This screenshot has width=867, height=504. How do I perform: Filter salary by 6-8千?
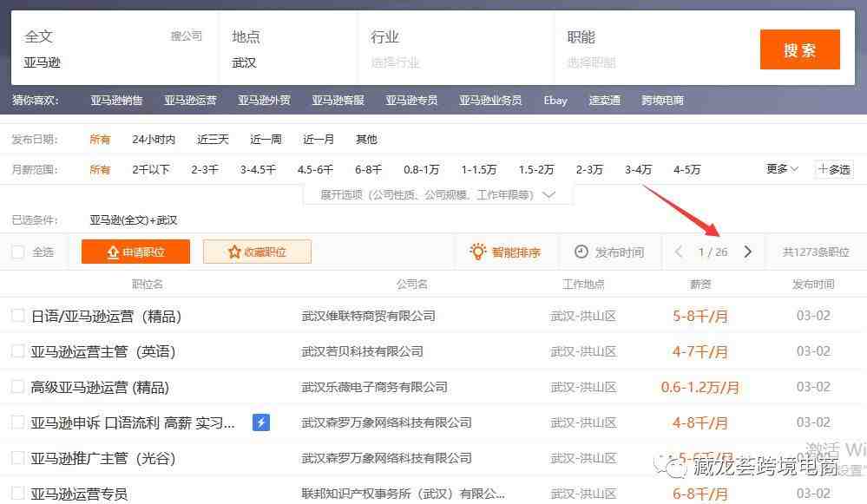[368, 170]
